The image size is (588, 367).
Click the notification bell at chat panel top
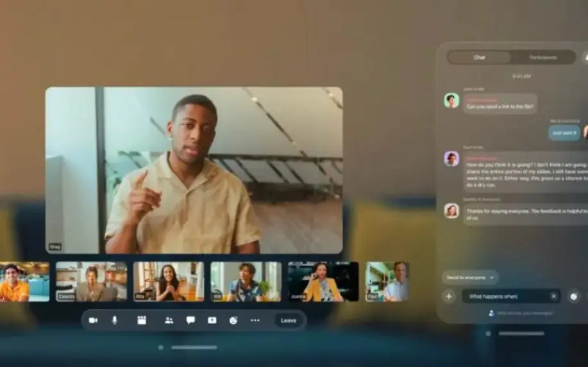tap(585, 57)
